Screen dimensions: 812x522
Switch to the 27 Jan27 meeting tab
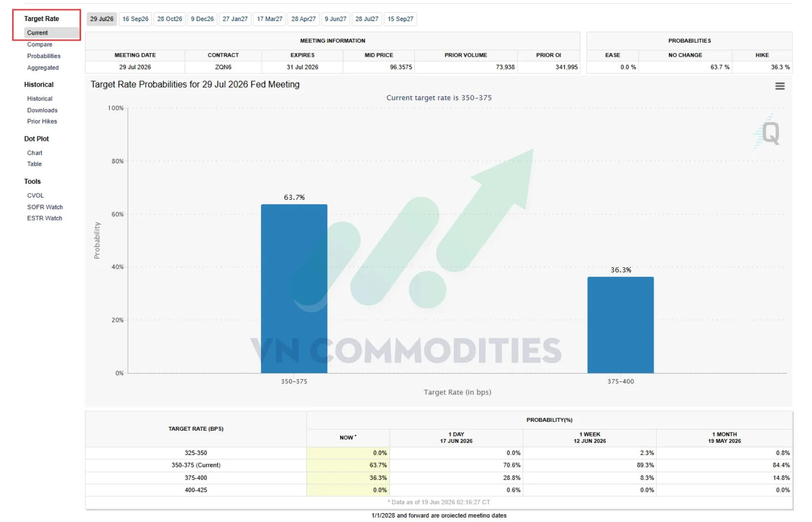pyautogui.click(x=235, y=19)
